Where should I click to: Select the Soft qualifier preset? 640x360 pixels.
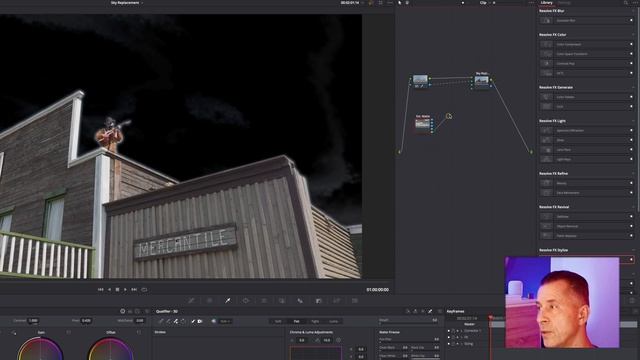[278, 321]
